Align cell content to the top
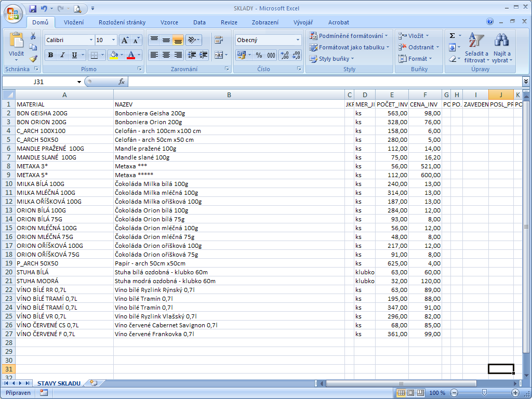 (154, 40)
